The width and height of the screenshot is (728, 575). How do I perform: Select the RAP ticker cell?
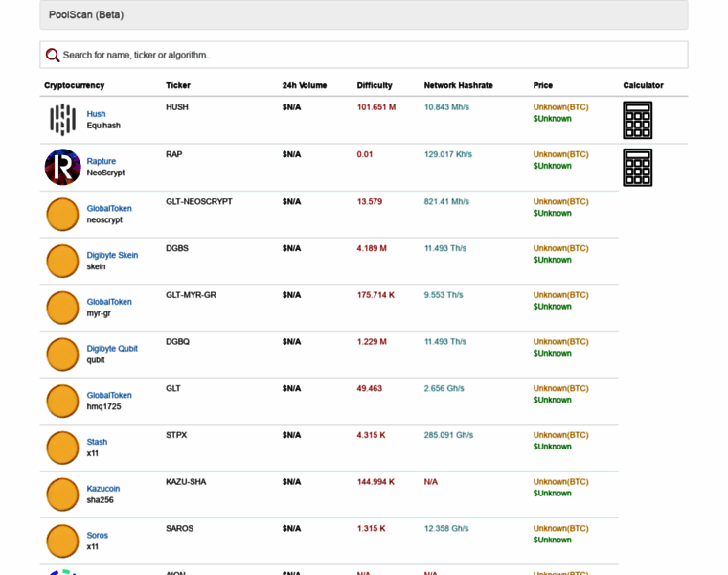coord(173,154)
